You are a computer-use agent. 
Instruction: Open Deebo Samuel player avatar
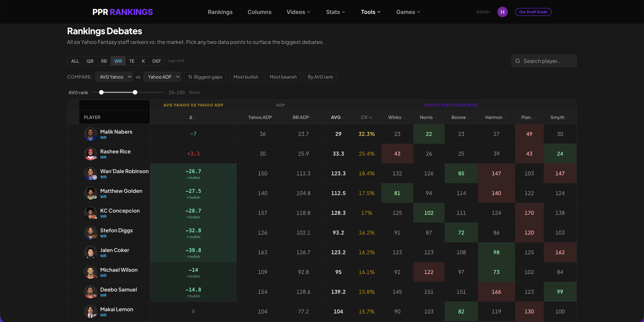point(91,292)
